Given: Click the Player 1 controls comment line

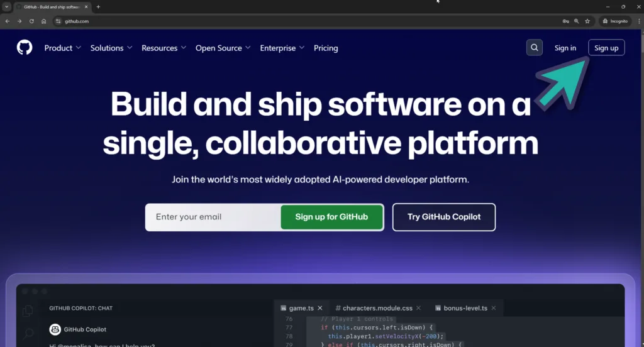Looking at the screenshot, I should [357, 319].
